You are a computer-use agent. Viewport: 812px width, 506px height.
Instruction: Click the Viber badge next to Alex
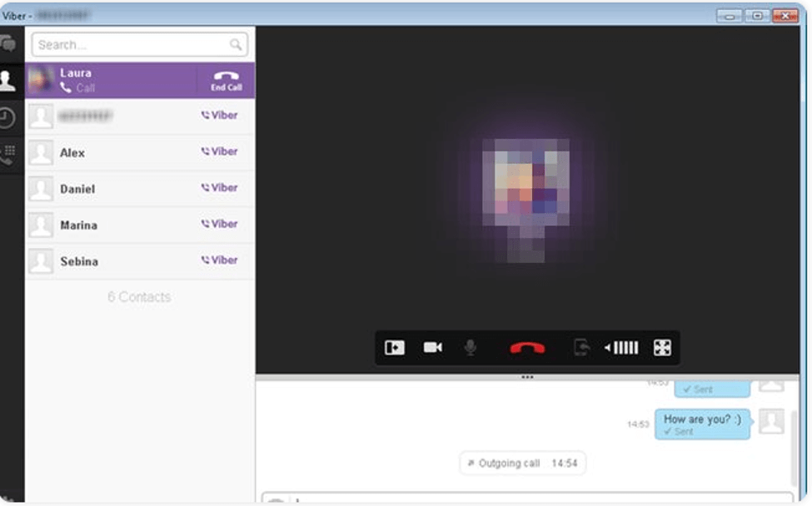point(220,151)
